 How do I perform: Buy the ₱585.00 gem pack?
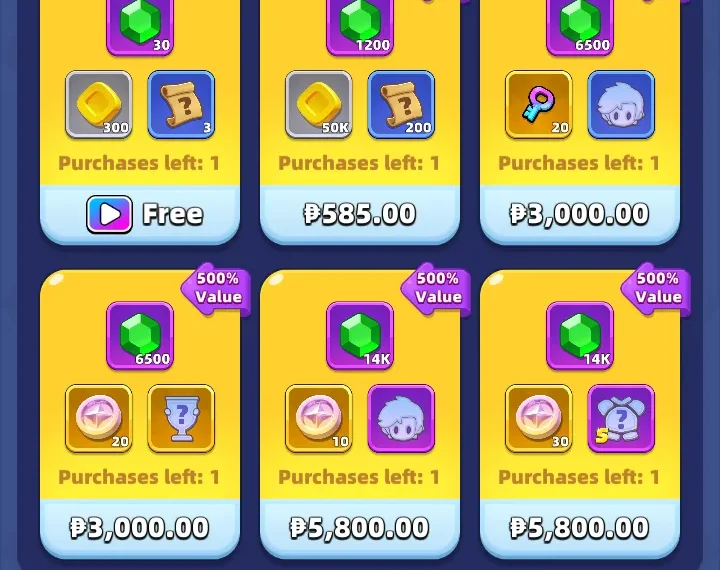pos(360,214)
